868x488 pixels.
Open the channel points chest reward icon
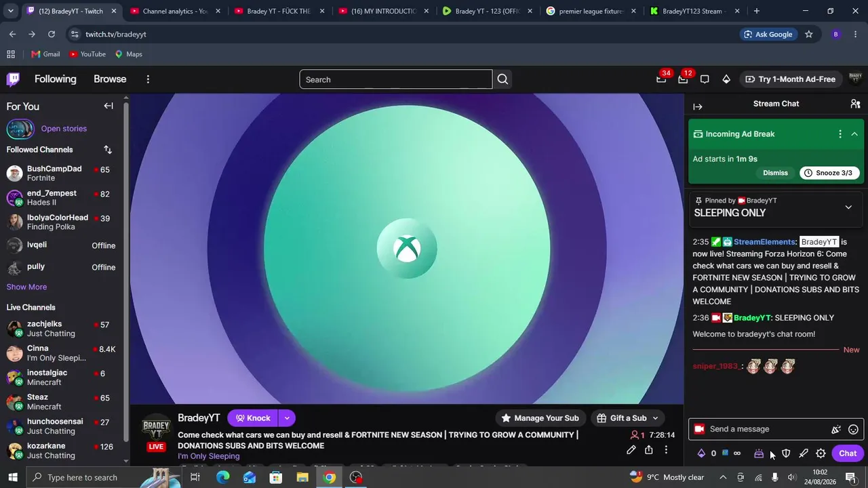(759, 453)
